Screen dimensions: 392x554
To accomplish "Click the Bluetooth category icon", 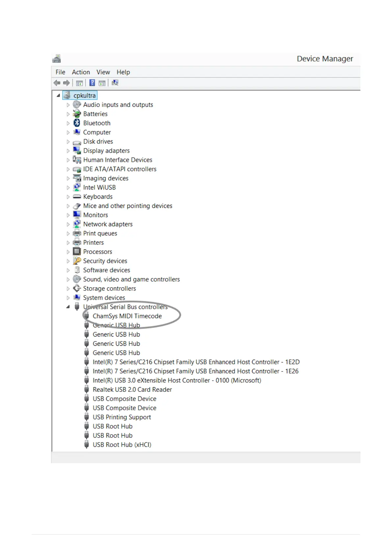I will click(77, 123).
